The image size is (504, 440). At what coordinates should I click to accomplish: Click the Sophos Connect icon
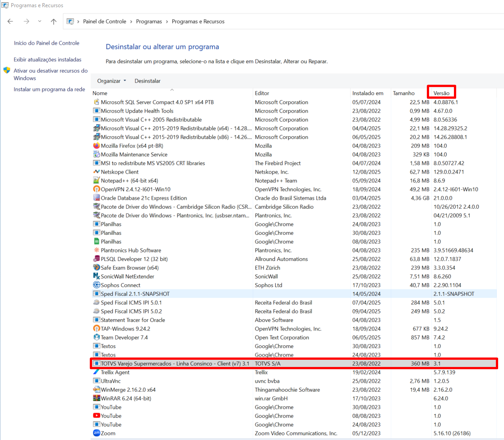(x=97, y=284)
